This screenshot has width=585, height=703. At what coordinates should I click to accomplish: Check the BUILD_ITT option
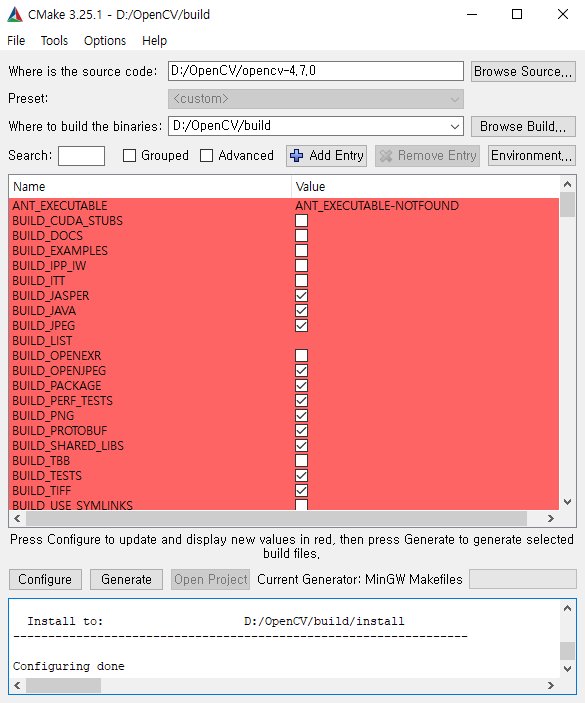point(302,281)
